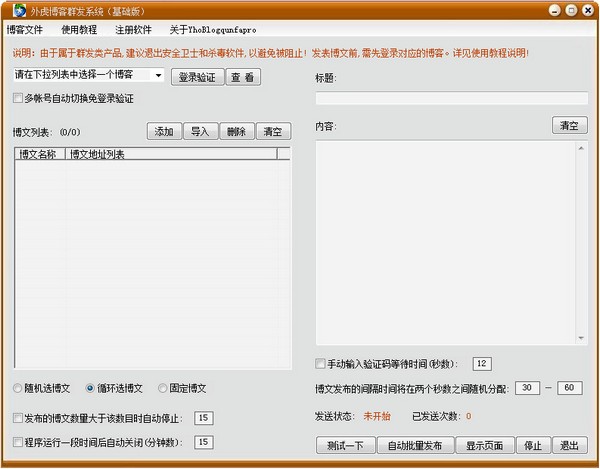
Task: Open the 注册软件 menu
Action: [134, 30]
